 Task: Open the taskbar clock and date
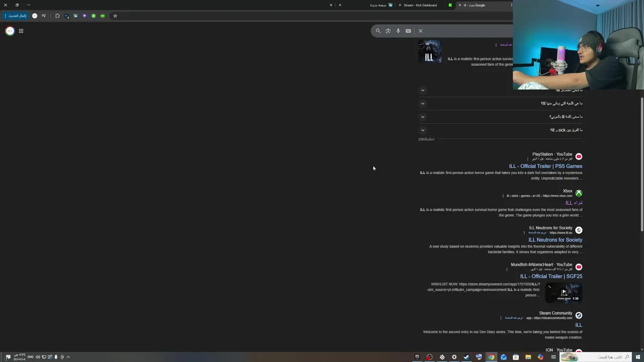pos(19,357)
